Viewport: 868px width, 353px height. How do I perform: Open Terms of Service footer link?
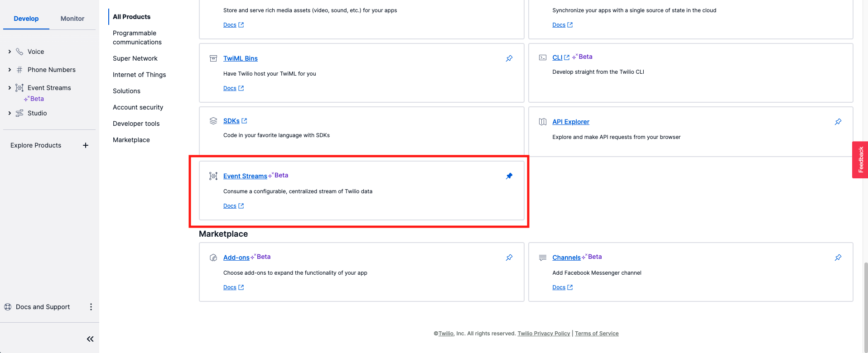pos(597,334)
